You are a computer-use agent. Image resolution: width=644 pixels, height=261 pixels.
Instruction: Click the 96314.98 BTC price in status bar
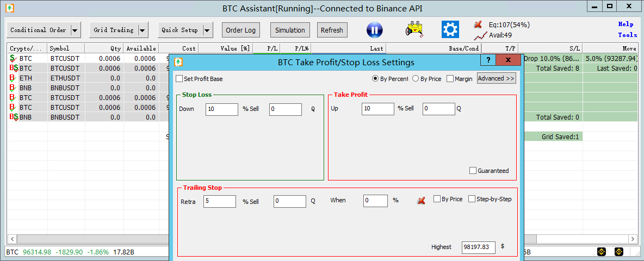click(37, 251)
